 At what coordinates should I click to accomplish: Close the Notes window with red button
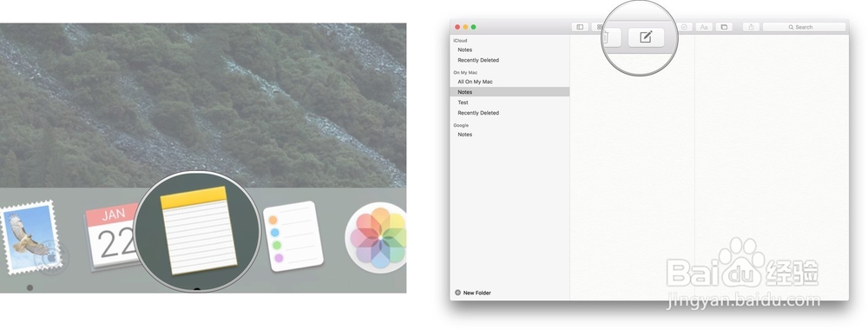(x=457, y=27)
